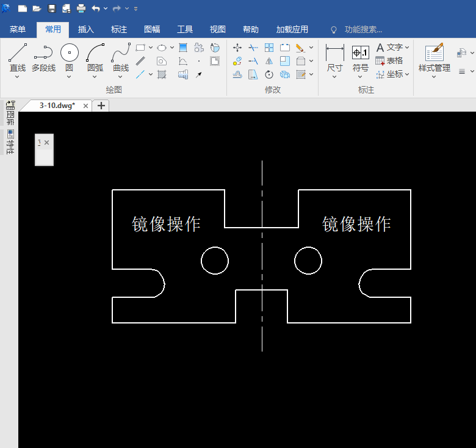Activate the move tool in 修改
Viewport: 476px width, 448px height.
pos(237,48)
